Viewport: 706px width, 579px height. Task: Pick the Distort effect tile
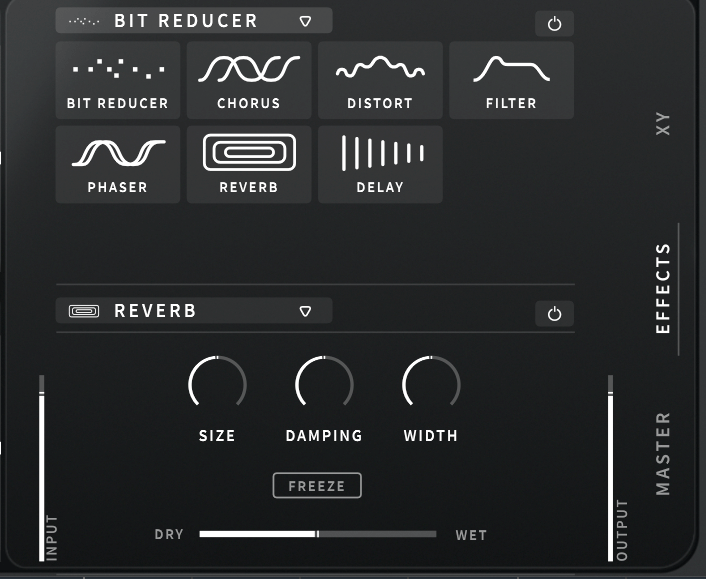[x=380, y=79]
